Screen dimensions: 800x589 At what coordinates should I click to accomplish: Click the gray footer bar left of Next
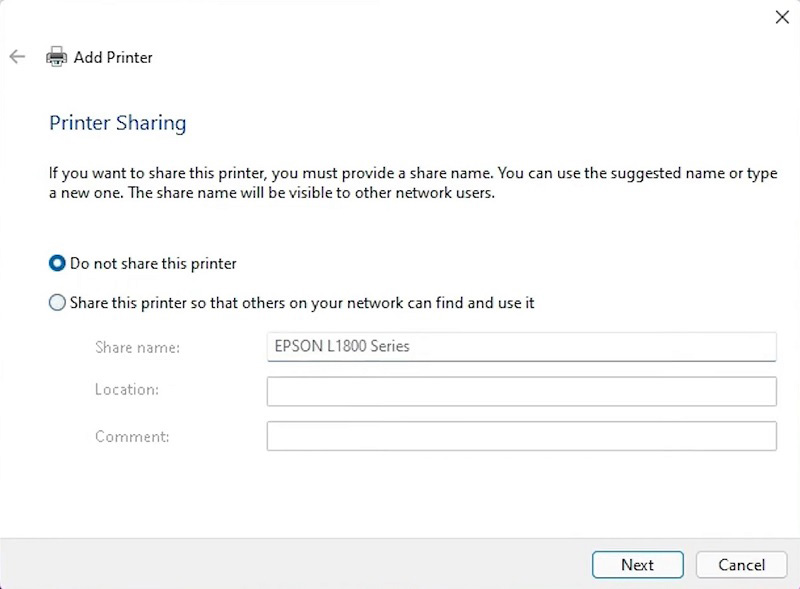(296, 564)
